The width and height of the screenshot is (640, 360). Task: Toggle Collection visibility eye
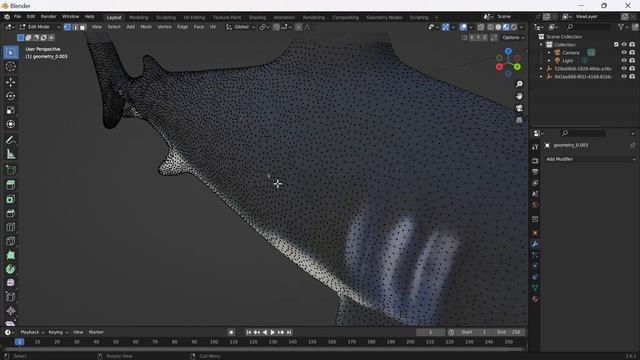[624, 44]
